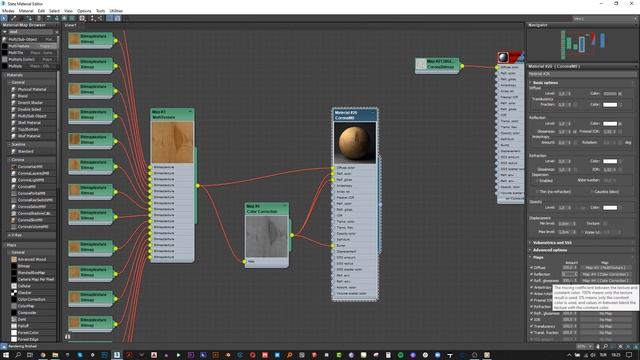Collapse the Corona materials group
Screen dimensions: 640x360
[x=17, y=160]
